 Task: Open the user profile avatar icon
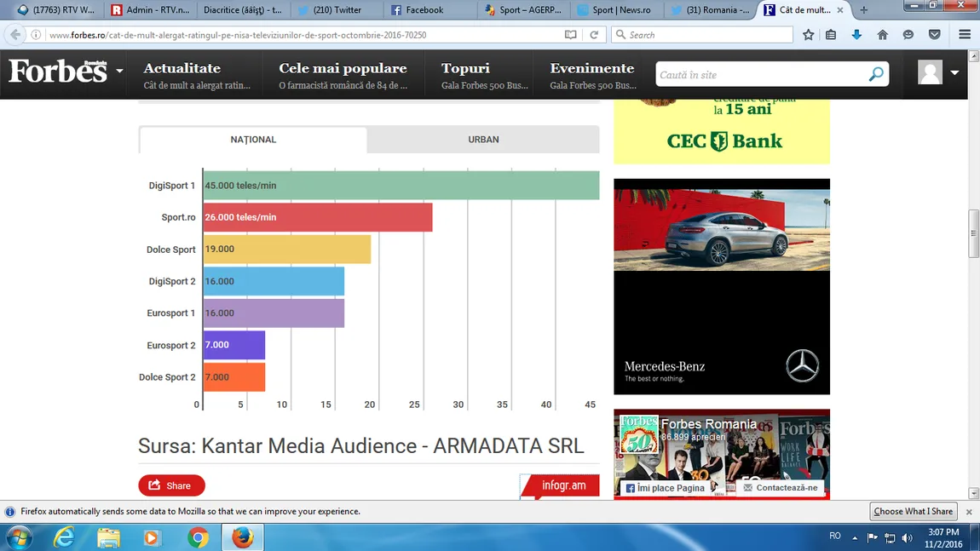[x=930, y=72]
